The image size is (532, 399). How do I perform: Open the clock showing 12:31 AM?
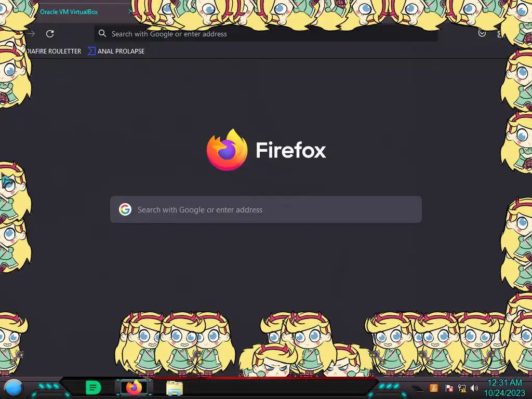coord(504,383)
